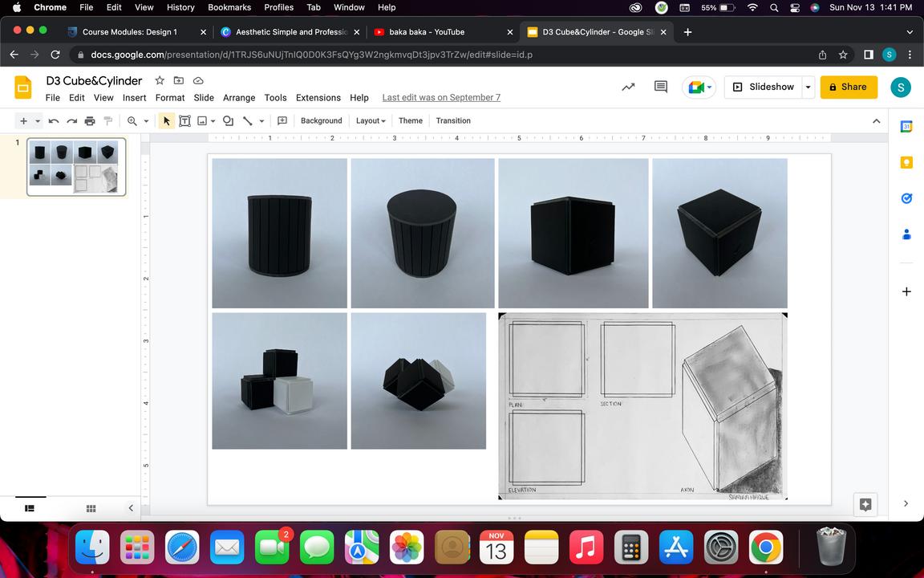The width and height of the screenshot is (924, 578).
Task: Open the Arrange menu
Action: tap(239, 98)
